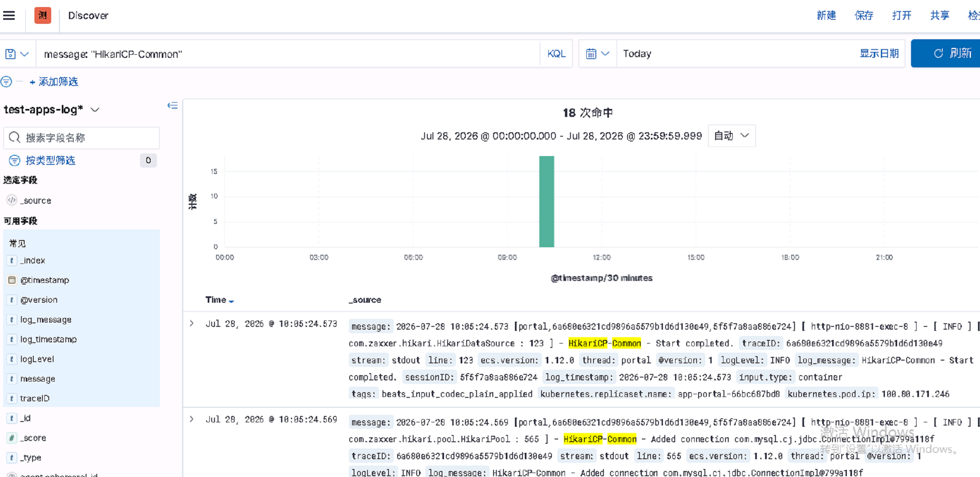Click the 18 次命中 hit count
This screenshot has width=980, height=477.
point(588,113)
